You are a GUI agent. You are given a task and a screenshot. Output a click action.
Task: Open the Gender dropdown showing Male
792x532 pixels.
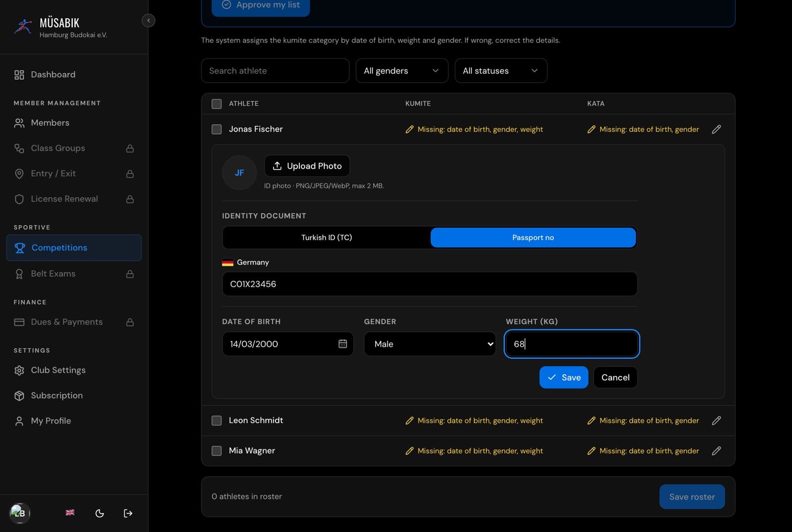(x=430, y=344)
